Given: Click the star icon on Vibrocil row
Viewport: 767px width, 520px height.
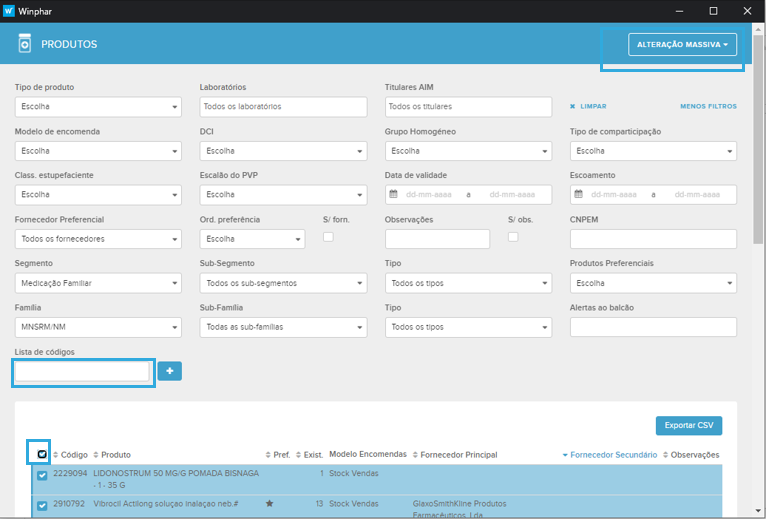Looking at the screenshot, I should (x=269, y=504).
